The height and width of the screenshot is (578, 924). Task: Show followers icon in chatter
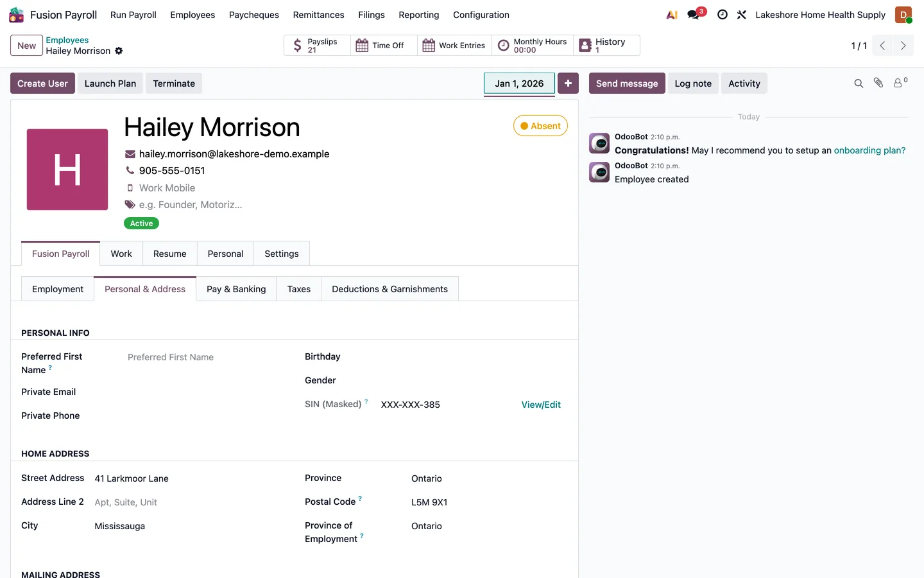900,83
